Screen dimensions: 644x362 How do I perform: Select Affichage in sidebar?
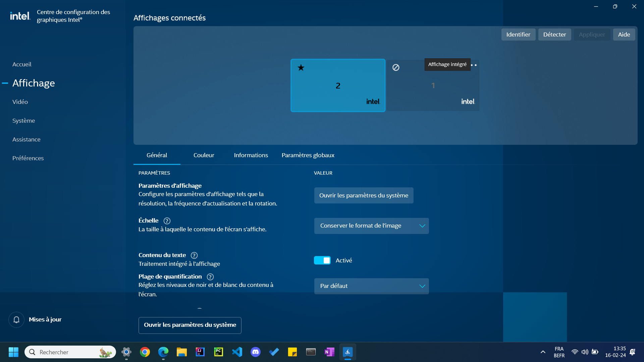(x=34, y=83)
